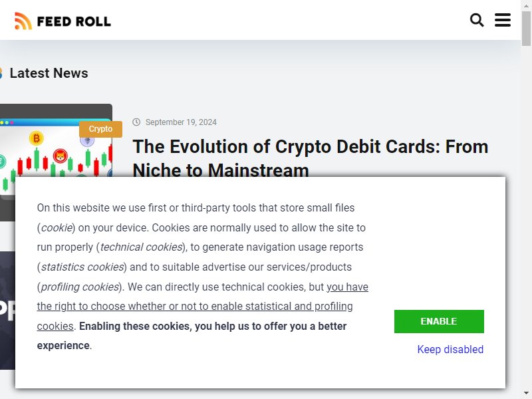Choose Keep disabled for cookies
Viewport: 532px width, 399px height.
[450, 349]
